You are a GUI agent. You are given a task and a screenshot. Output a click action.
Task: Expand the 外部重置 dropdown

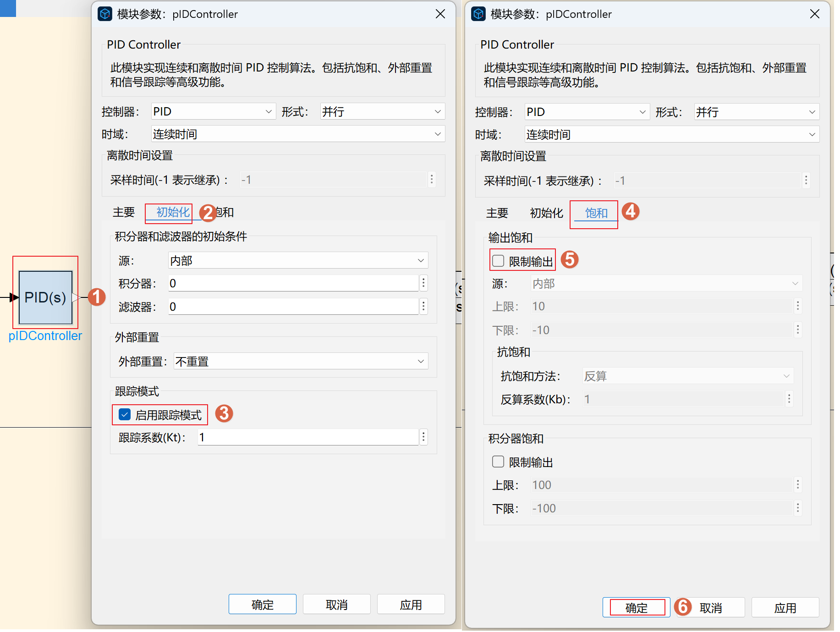pyautogui.click(x=301, y=362)
